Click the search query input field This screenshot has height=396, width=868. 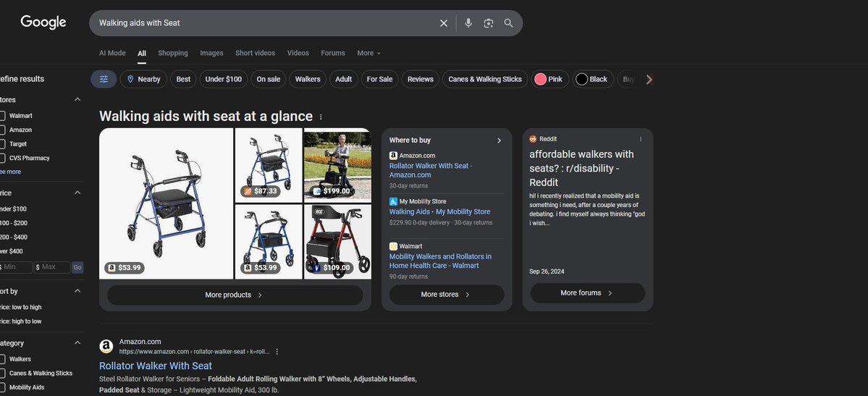coord(266,23)
